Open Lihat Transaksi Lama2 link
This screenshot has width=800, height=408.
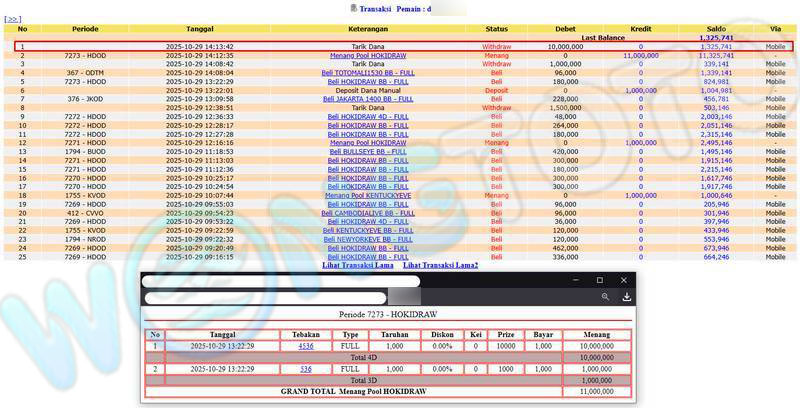pos(440,265)
